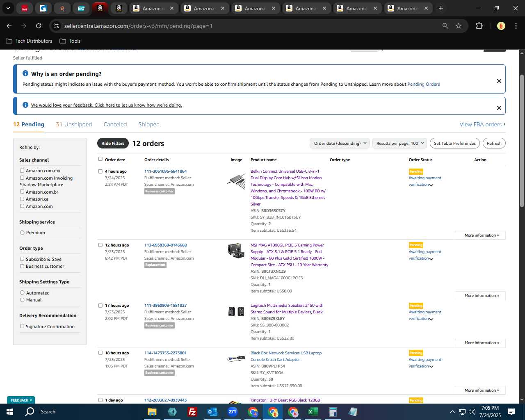The width and height of the screenshot is (525, 420).
Task: Check Amazon.com Invoicing Shadow Marketplace filter
Action: (x=22, y=178)
